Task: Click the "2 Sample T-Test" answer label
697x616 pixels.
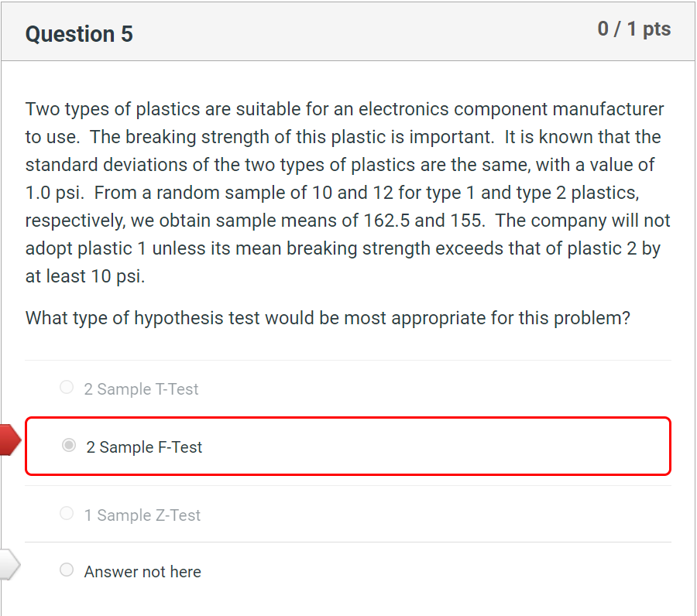Action: [141, 389]
